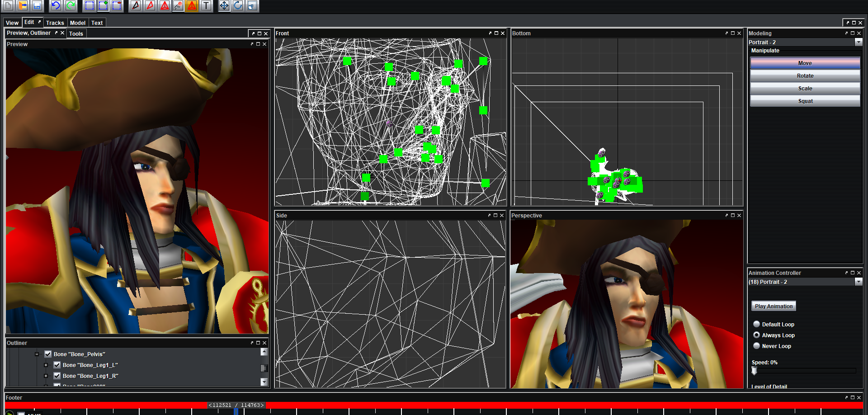Maximize the Bottom viewport panel
Screen dimensions: 868x415
(x=733, y=33)
